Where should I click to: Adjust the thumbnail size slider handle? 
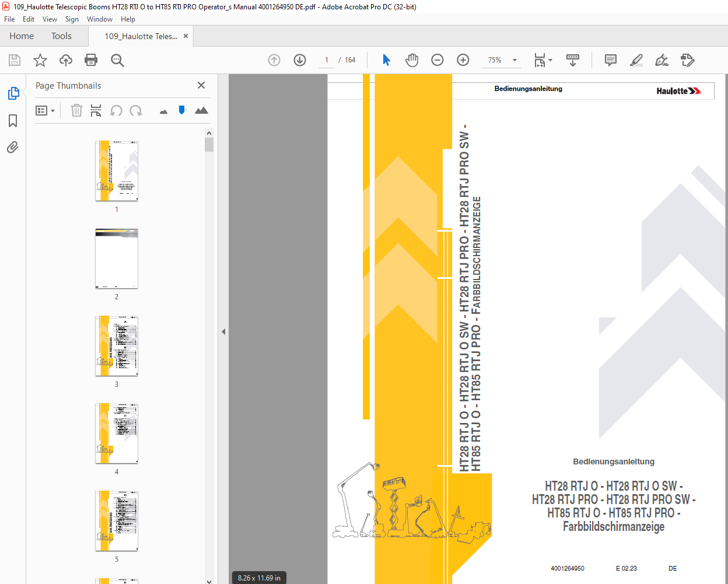(182, 110)
